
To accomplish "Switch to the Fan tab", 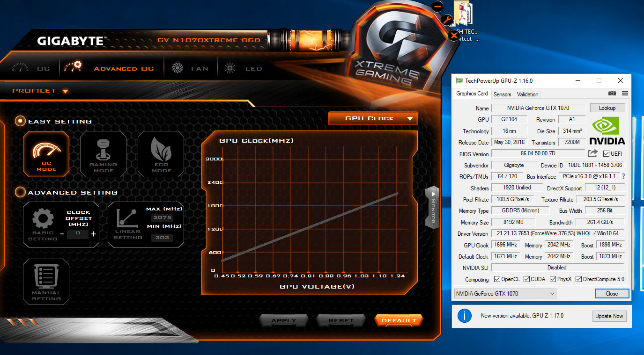I will (x=190, y=68).
